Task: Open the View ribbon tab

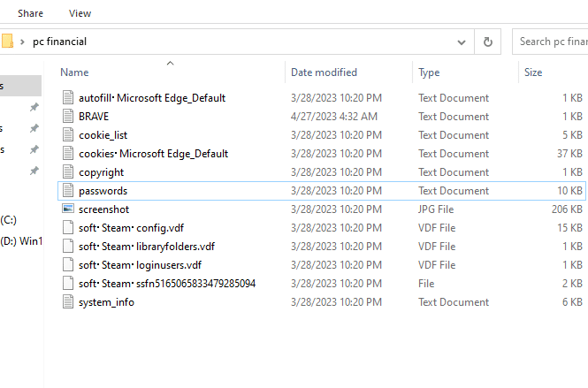Action: point(80,13)
